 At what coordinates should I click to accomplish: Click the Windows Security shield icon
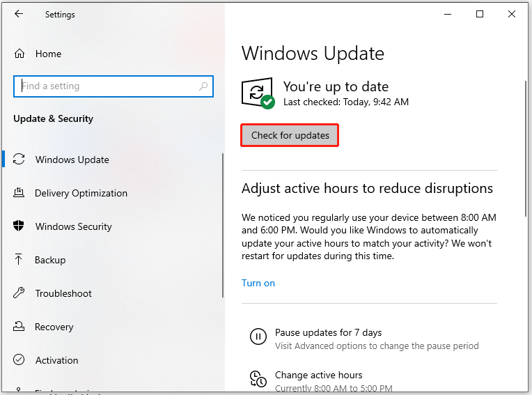click(19, 226)
